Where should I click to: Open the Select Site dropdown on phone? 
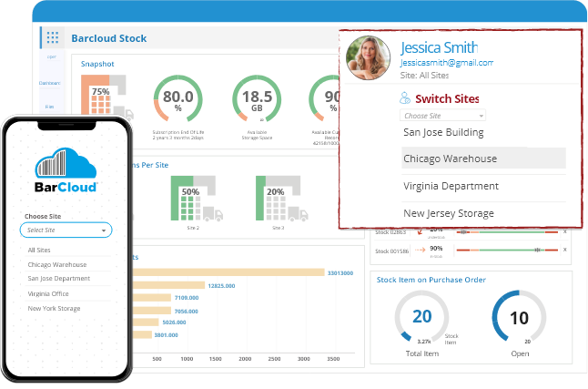(66, 230)
